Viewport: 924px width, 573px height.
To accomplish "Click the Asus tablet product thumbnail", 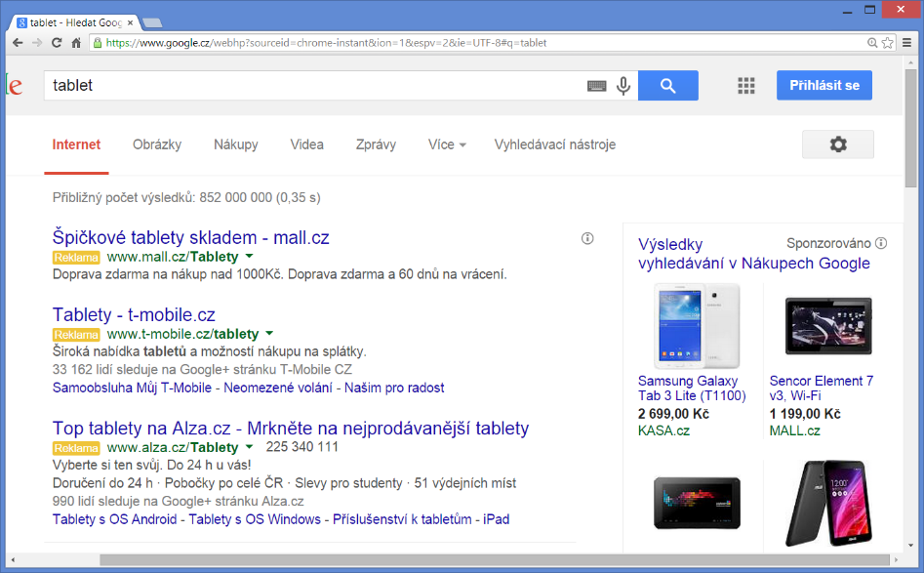I will tap(828, 503).
